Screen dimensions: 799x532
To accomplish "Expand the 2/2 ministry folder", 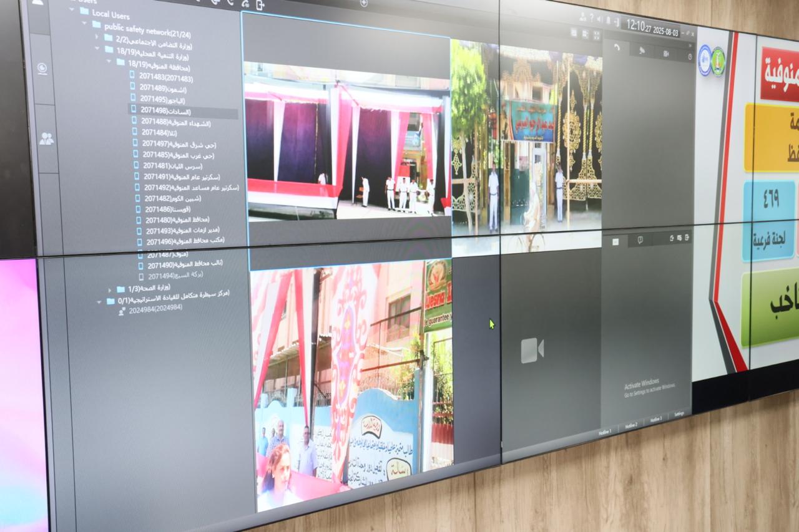I will 97,36.
